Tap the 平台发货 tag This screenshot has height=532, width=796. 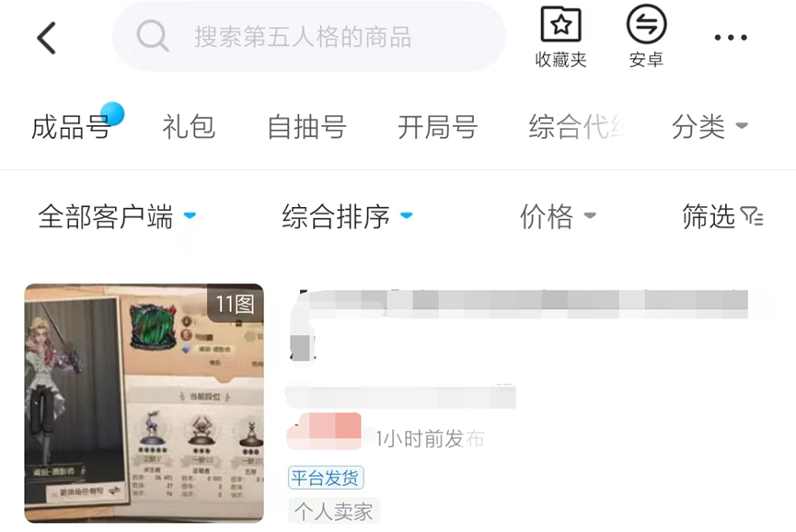326,478
